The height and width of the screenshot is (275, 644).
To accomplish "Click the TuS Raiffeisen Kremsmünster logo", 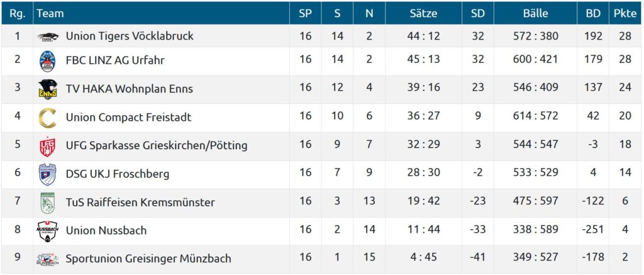I will click(x=48, y=202).
